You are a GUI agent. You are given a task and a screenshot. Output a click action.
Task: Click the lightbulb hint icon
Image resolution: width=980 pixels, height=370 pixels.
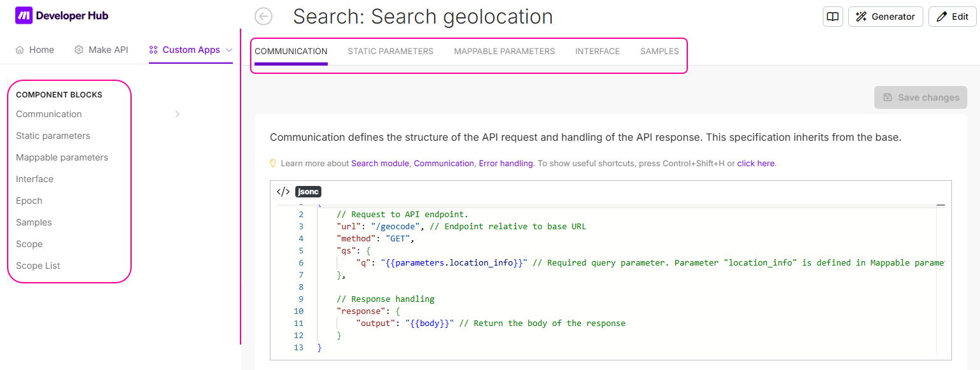pos(274,164)
